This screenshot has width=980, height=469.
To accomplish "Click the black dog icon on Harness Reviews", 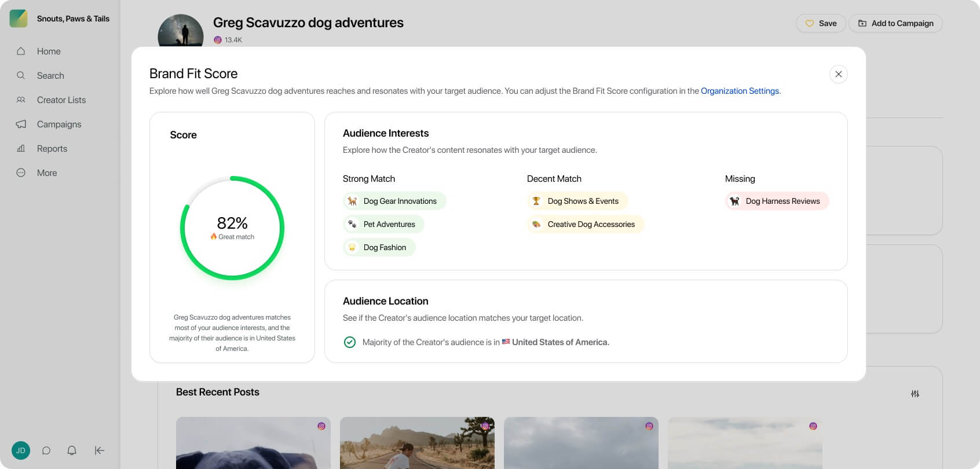I will pos(734,201).
